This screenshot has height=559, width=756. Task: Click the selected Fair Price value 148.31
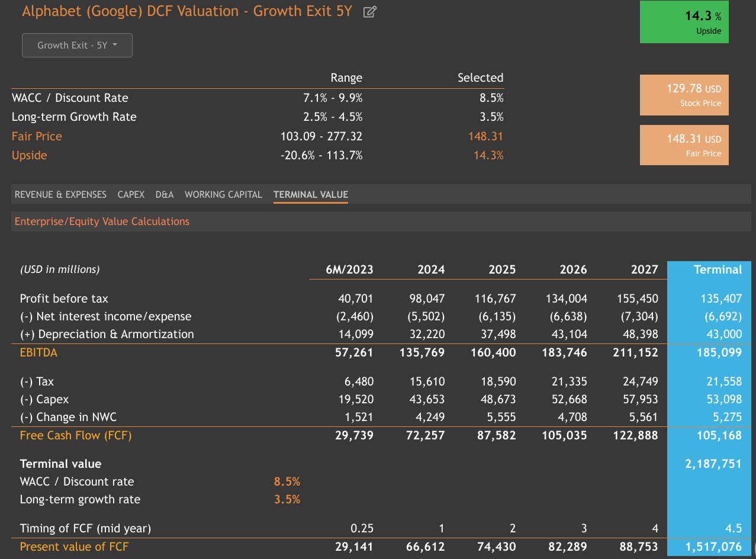(x=485, y=136)
